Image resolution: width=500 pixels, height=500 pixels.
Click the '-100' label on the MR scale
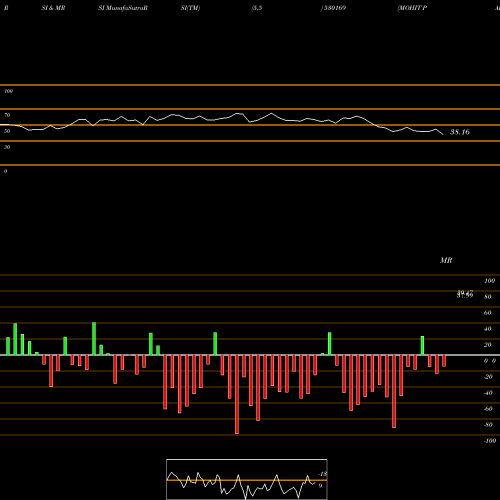click(490, 441)
